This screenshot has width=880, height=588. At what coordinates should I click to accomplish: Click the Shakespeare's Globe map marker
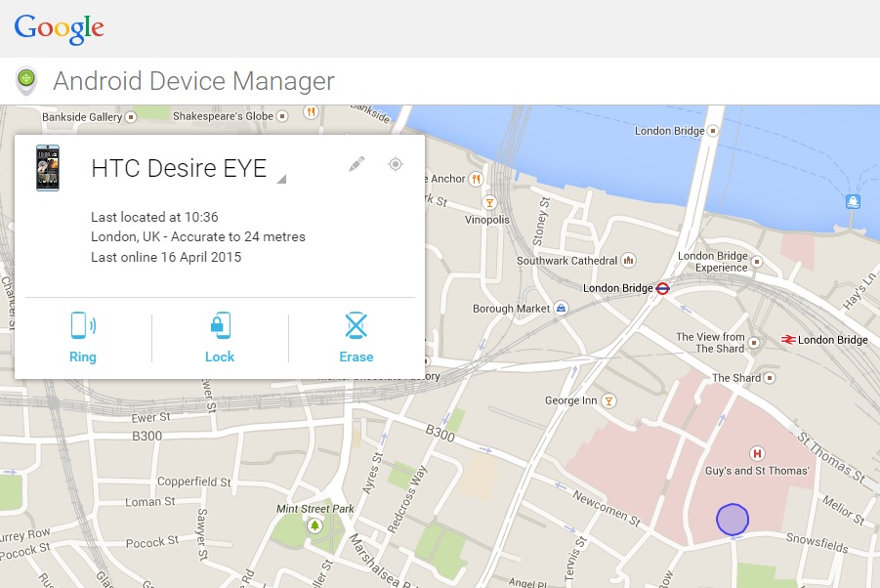click(282, 116)
